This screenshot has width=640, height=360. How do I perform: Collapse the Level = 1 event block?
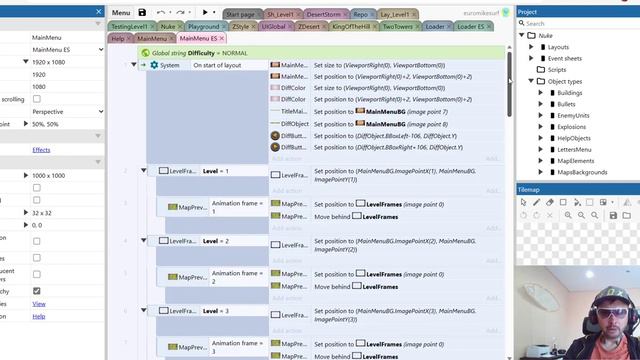pyautogui.click(x=144, y=171)
